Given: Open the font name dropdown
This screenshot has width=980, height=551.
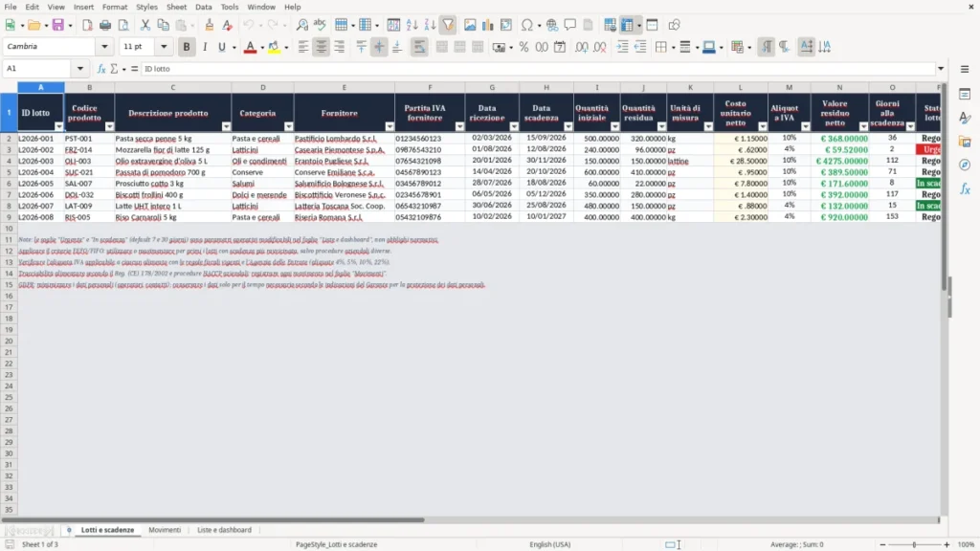Looking at the screenshot, I should pyautogui.click(x=104, y=47).
